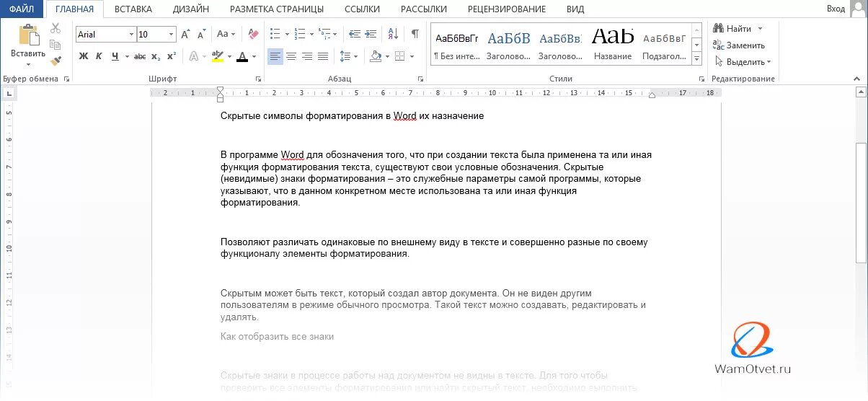
Task: Click the Text Effects outlined A icon
Action: point(193,56)
